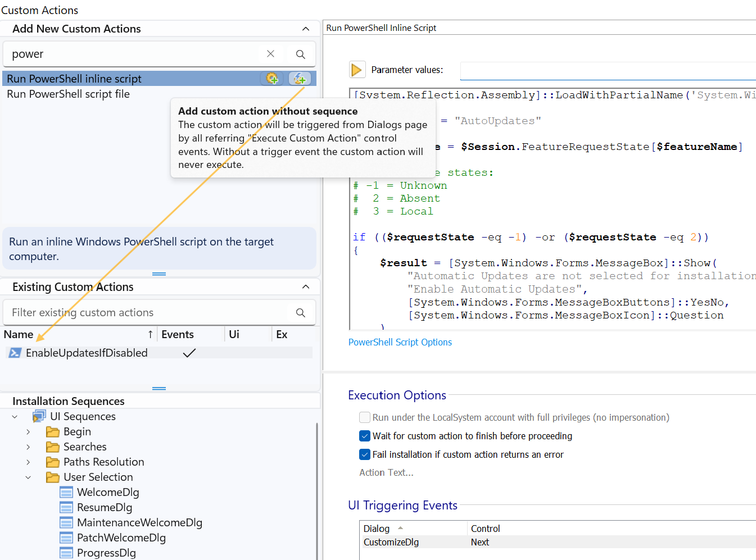Screen dimensions: 756x560
Task: Click the Control column header
Action: pos(612,529)
